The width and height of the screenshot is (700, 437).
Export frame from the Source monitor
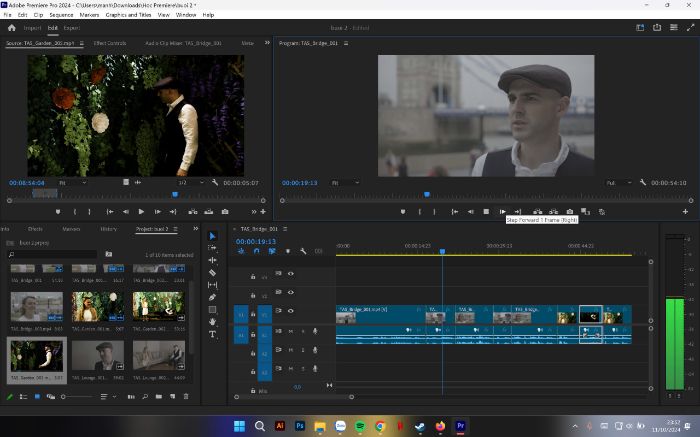coord(225,212)
